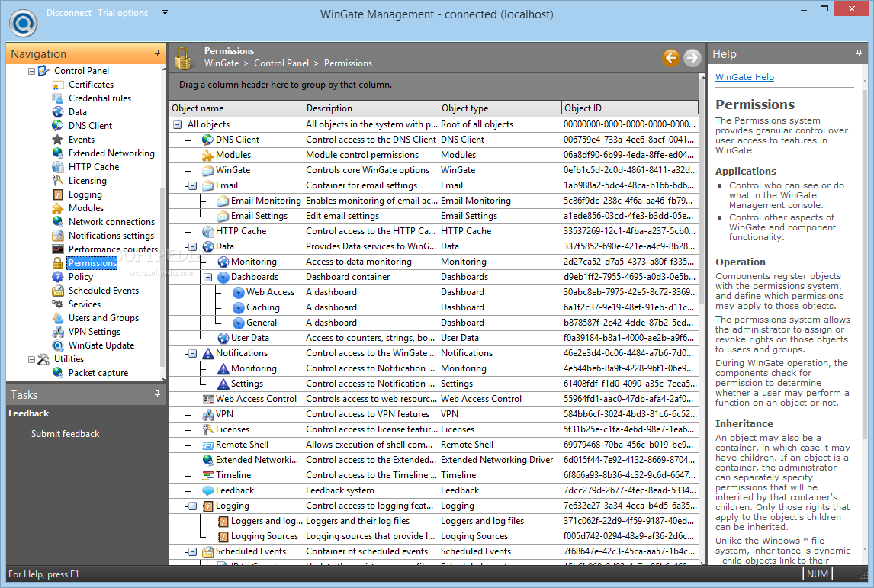Collapse the Control Panel tree node
Image resolution: width=874 pixels, height=588 pixels.
point(32,72)
